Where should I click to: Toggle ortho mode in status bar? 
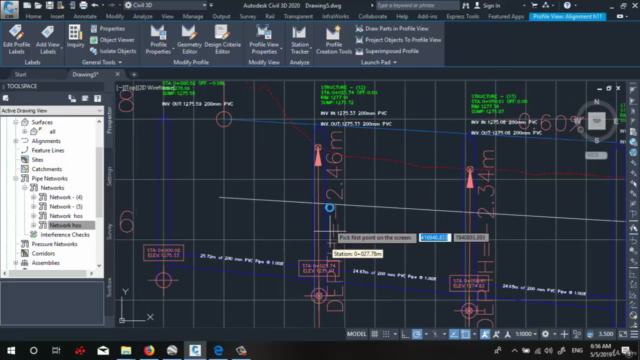click(x=405, y=334)
